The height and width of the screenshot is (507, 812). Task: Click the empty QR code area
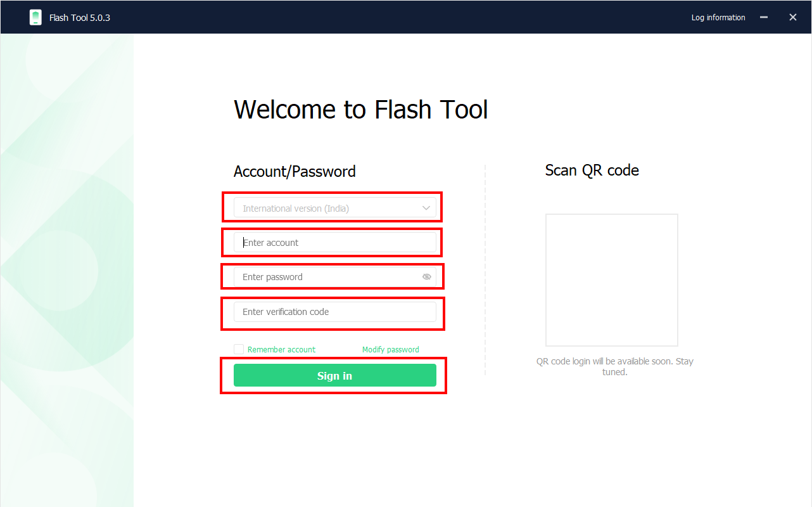tap(611, 279)
